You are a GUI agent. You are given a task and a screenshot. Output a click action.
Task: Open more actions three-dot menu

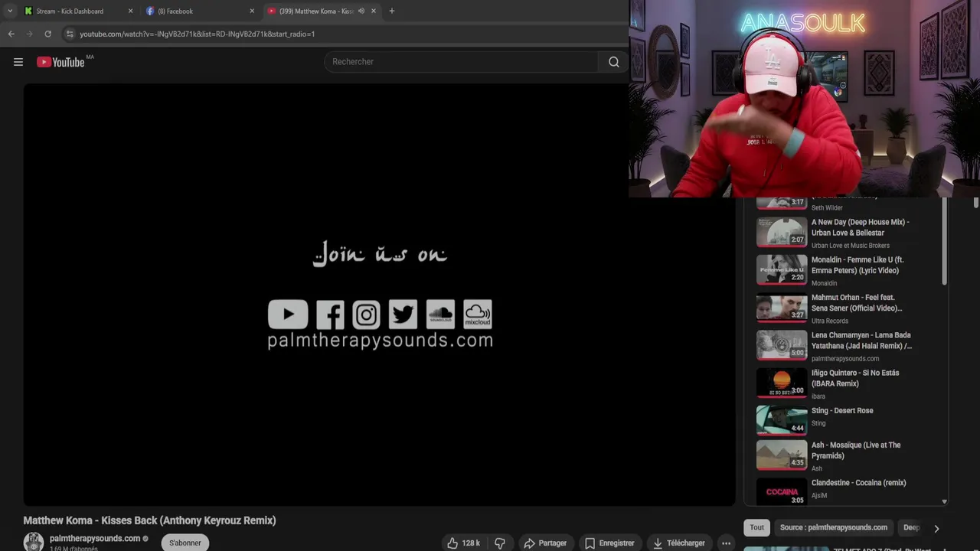(x=726, y=543)
